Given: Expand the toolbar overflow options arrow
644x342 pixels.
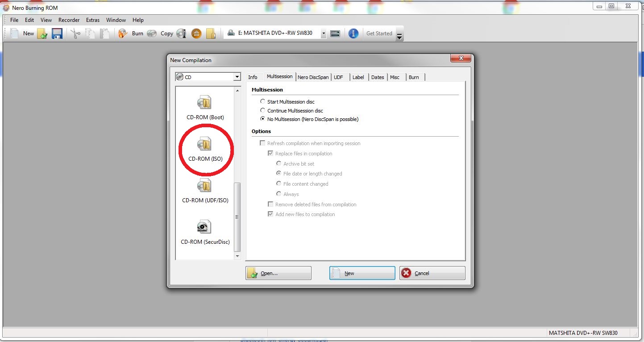Looking at the screenshot, I should point(400,36).
